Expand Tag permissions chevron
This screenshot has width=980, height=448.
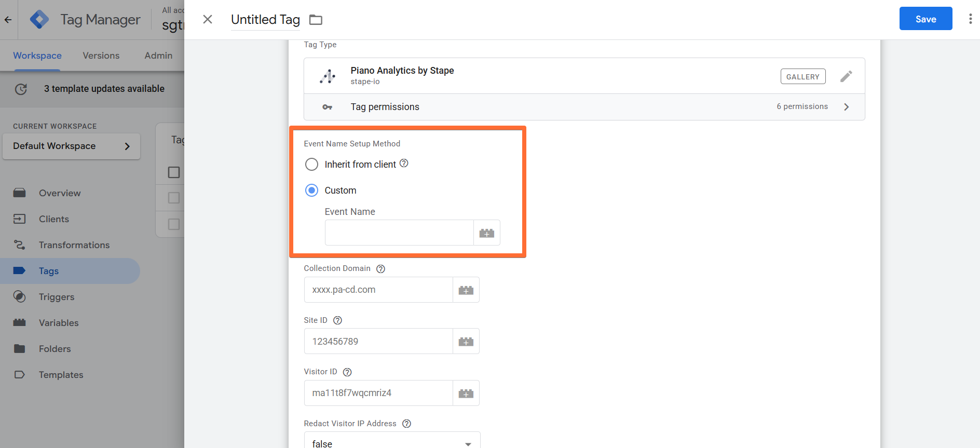click(x=846, y=106)
